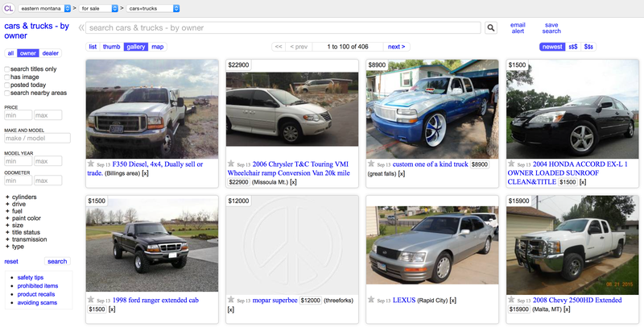Click the prev page button
The image size is (644, 328).
299,47
